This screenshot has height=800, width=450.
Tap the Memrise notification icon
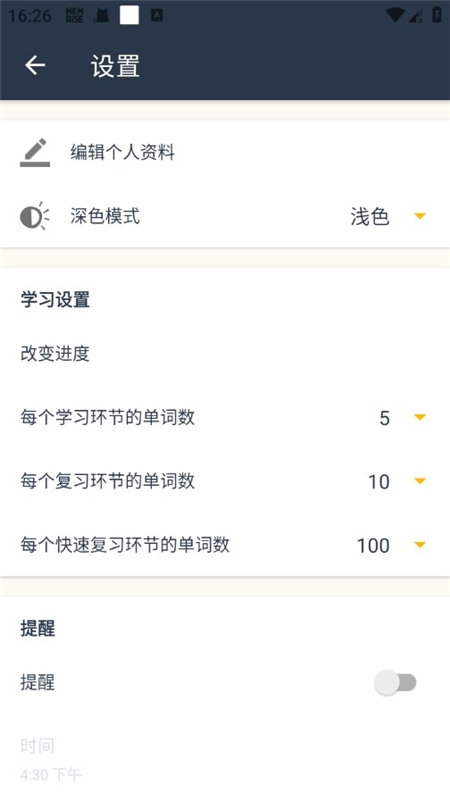pyautogui.click(x=74, y=15)
